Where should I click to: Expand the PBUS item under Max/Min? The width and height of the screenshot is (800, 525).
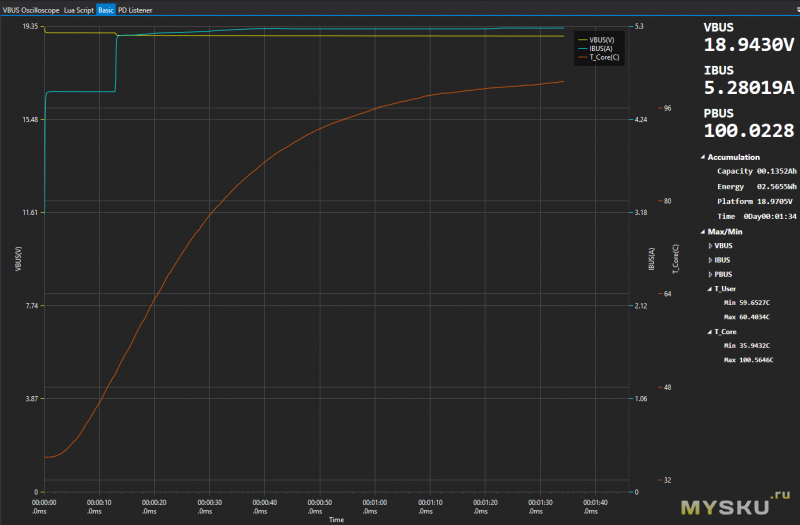click(x=710, y=274)
